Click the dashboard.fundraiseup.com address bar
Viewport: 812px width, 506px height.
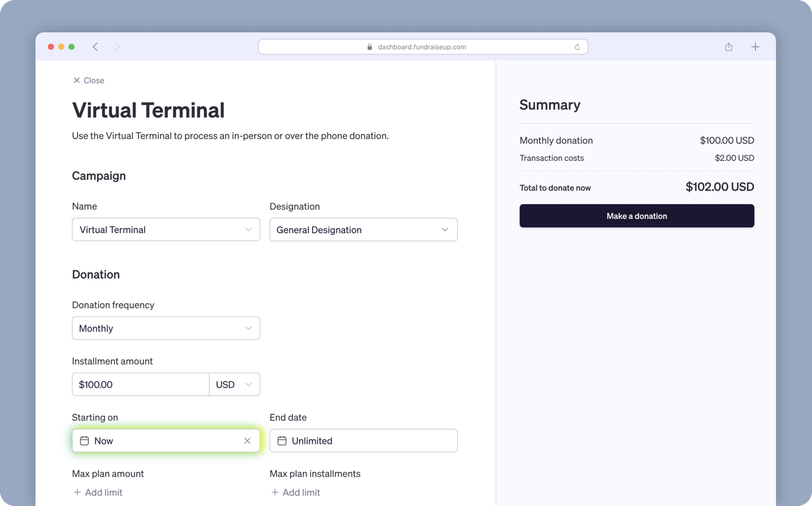[x=422, y=47]
